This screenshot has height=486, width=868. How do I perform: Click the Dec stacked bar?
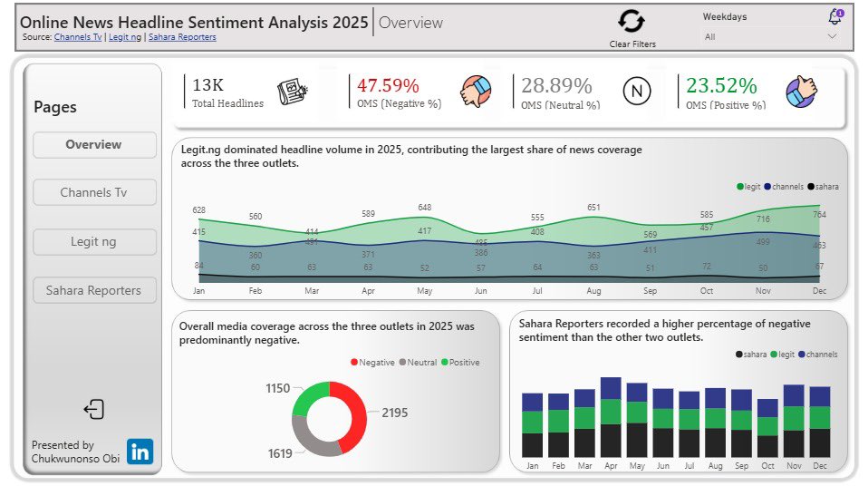click(820, 422)
